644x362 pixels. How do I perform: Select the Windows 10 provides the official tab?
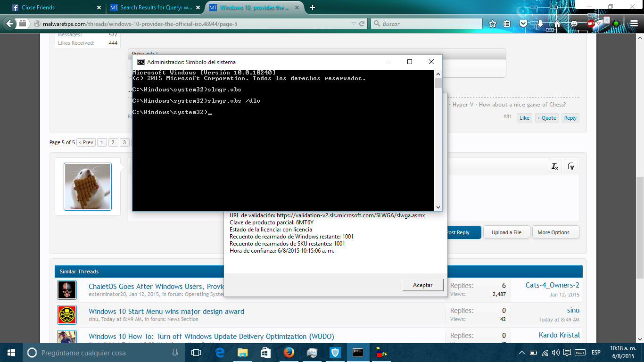255,8
